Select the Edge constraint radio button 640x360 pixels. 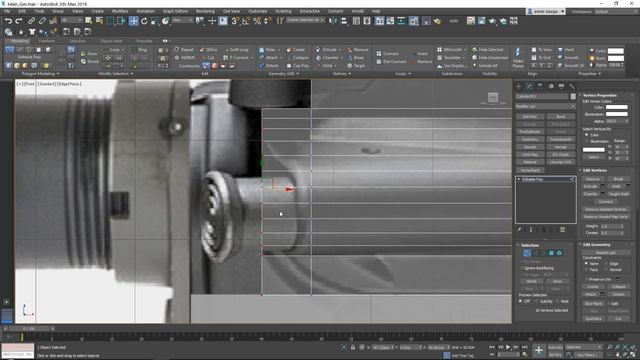pos(605,264)
